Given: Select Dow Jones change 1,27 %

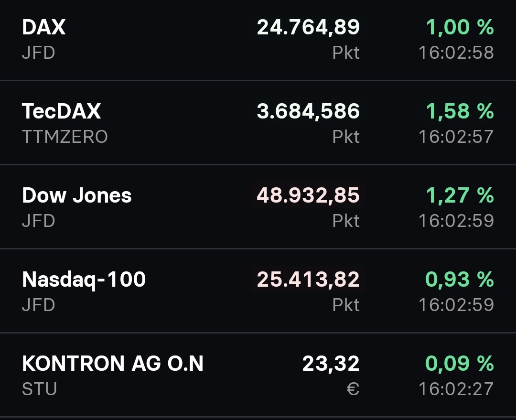Looking at the screenshot, I should [460, 195].
